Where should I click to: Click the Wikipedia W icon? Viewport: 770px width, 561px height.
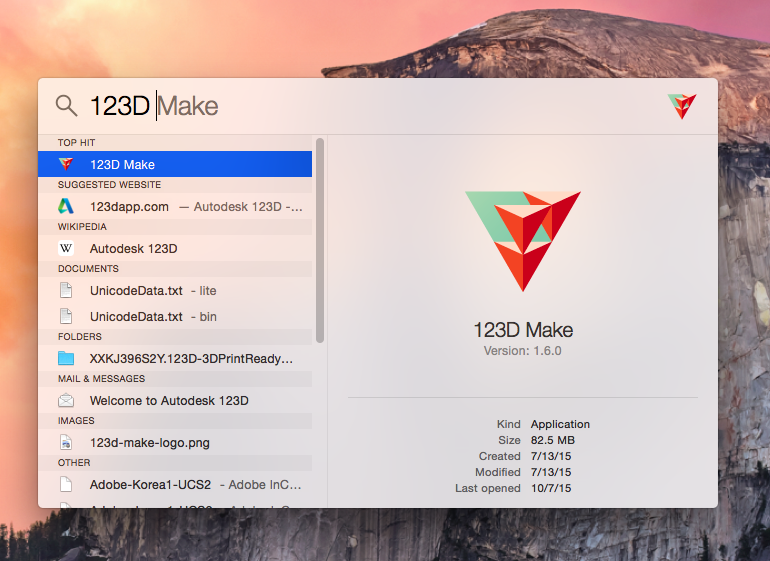coord(66,248)
